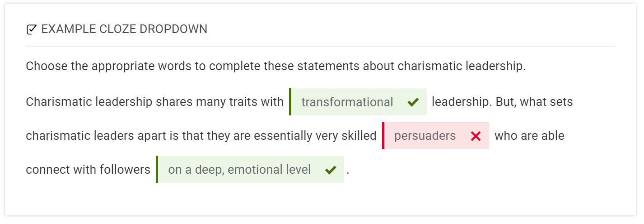Click the phrase "connect with followers"
Image resolution: width=644 pixels, height=224 pixels.
click(88, 170)
